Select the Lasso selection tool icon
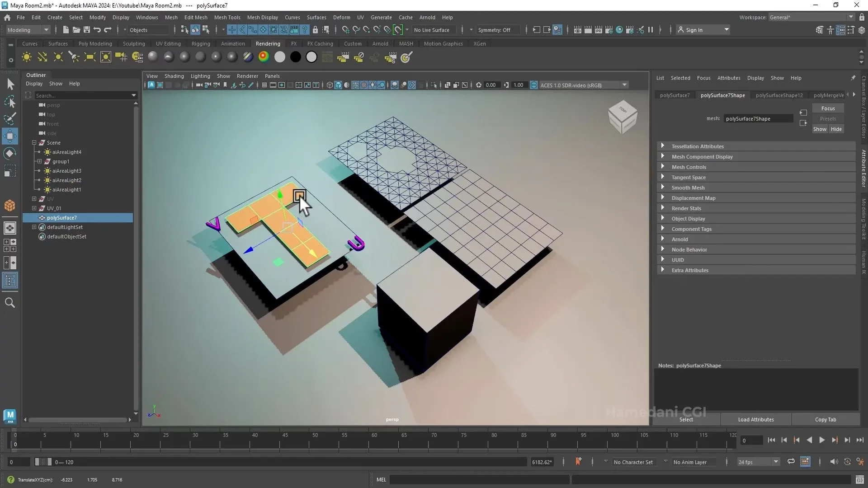This screenshot has width=868, height=488. click(x=10, y=101)
